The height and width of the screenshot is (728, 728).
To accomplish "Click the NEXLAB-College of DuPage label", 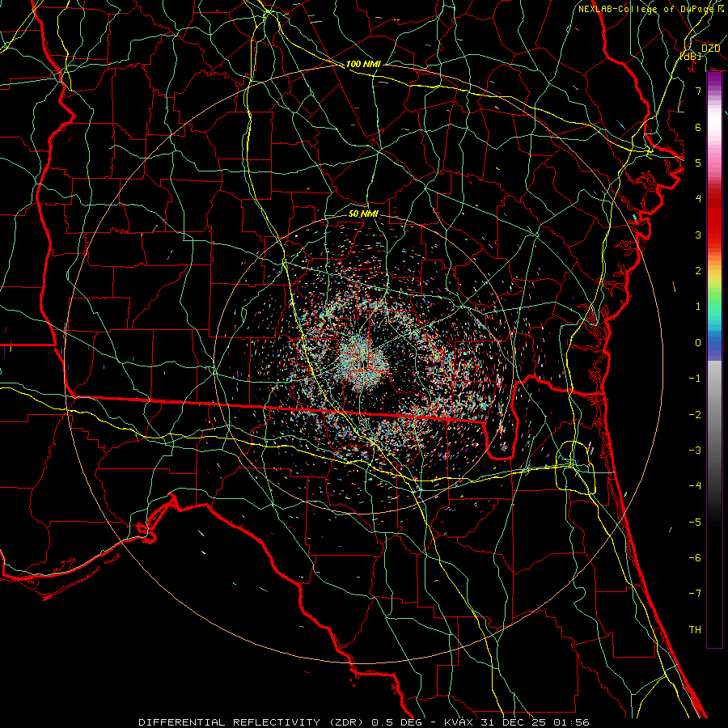I will pyautogui.click(x=645, y=9).
